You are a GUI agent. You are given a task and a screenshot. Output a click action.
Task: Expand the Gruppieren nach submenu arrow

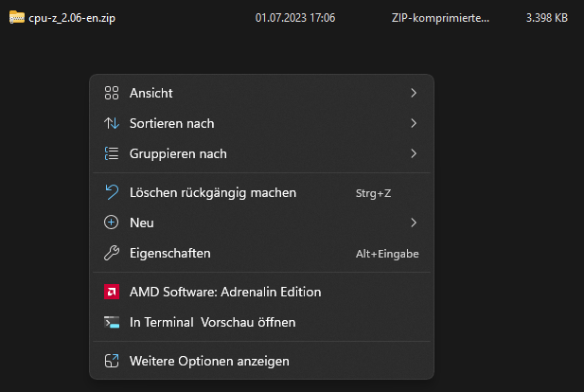pyautogui.click(x=414, y=153)
